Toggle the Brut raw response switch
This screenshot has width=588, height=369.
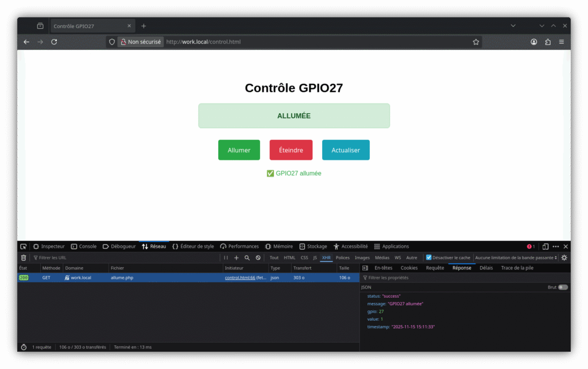click(563, 287)
